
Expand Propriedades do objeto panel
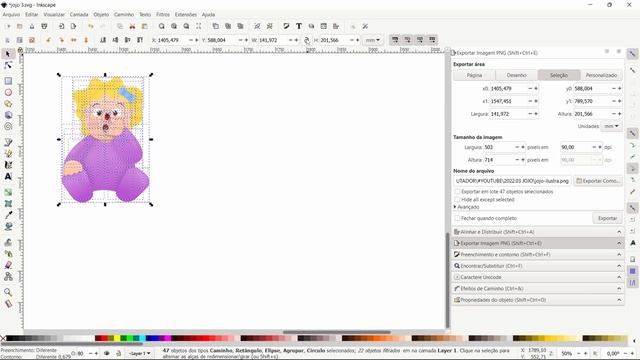pos(538,300)
